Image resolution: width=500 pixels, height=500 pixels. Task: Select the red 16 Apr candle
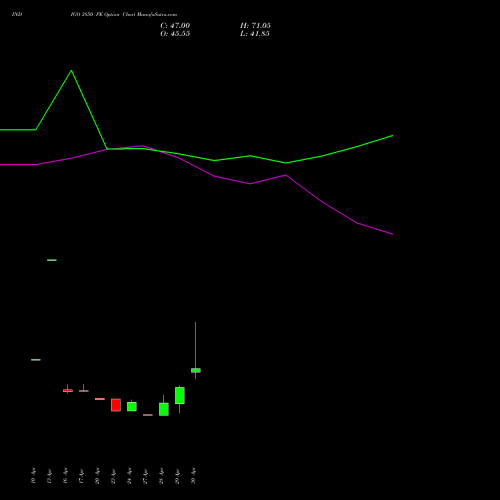[68, 390]
